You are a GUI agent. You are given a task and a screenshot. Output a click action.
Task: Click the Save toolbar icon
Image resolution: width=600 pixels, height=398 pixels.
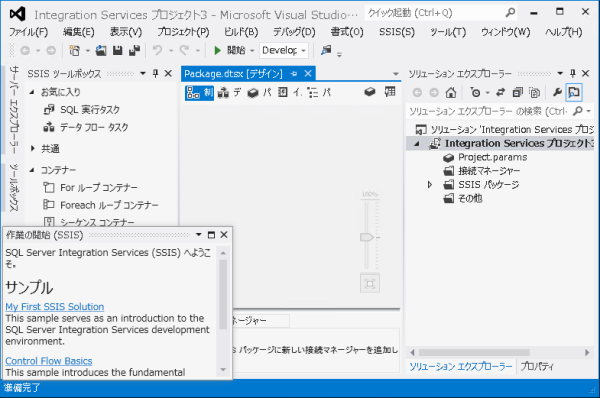[x=117, y=51]
